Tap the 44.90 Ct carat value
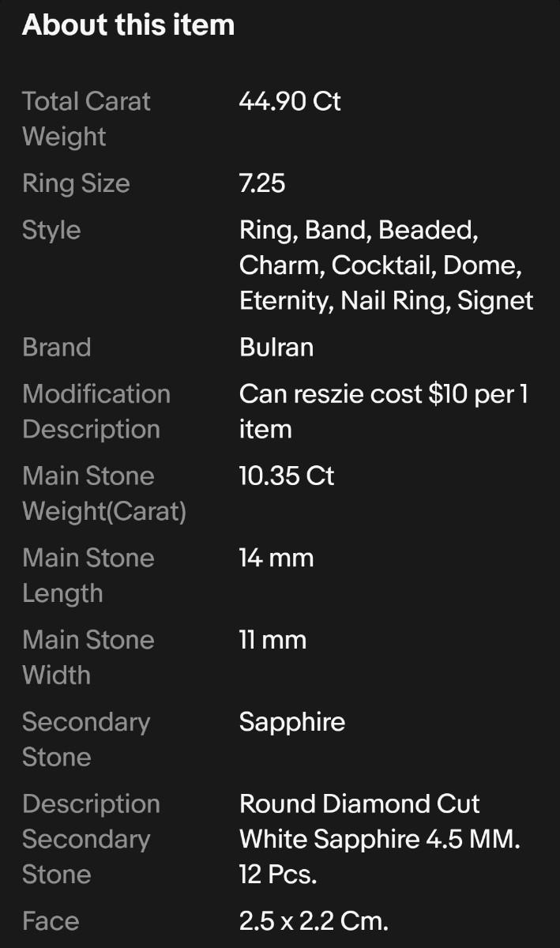Screen dimensions: 560x948 coord(290,101)
